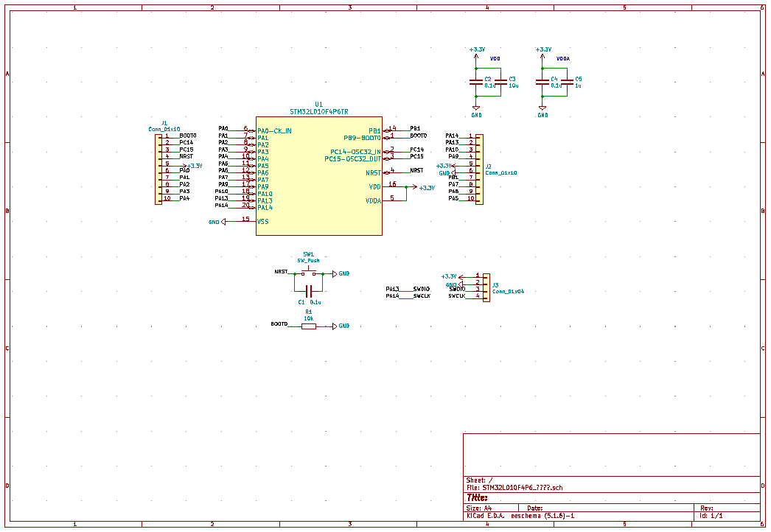771x532 pixels.
Task: Click capacitor C4 symbol
Action: [x=543, y=82]
